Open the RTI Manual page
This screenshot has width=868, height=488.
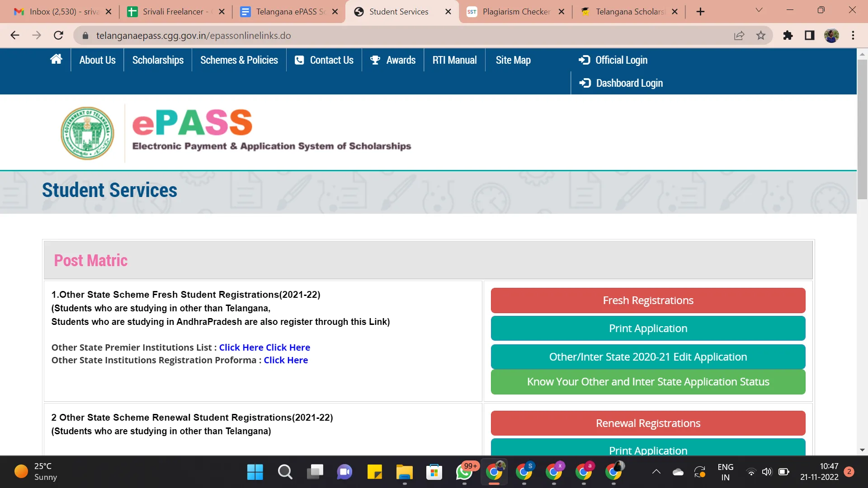pos(454,60)
